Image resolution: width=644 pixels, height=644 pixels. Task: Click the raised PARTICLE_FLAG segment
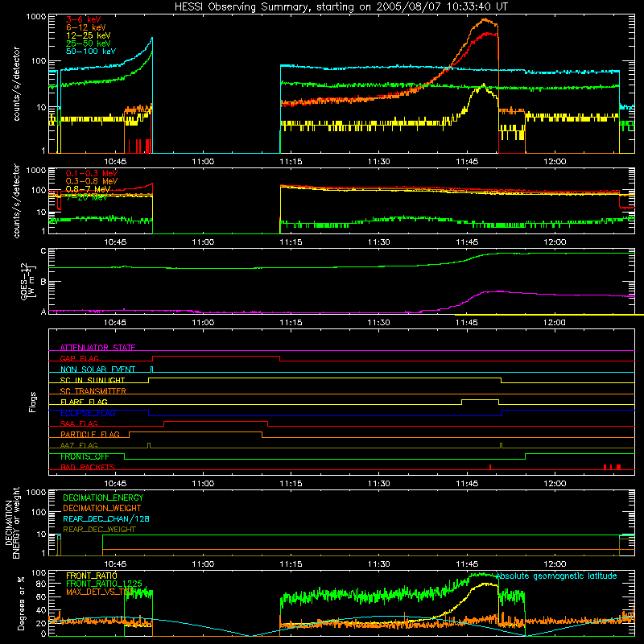click(196, 432)
